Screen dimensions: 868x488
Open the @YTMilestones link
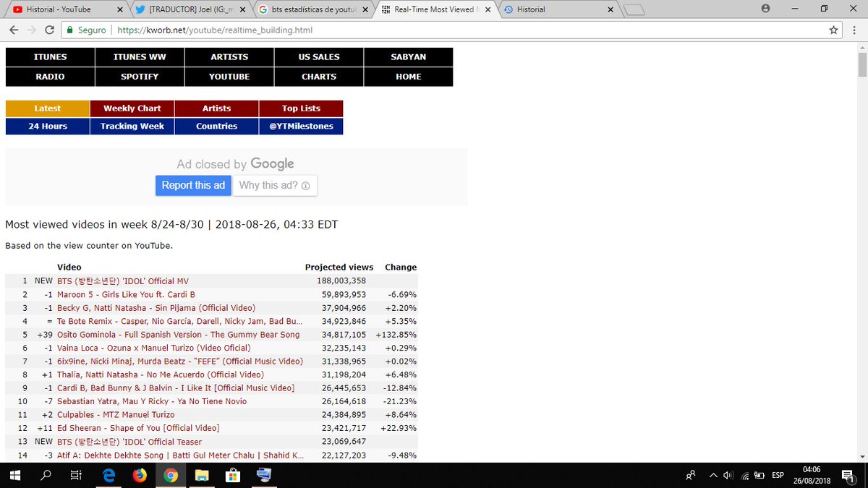(x=301, y=127)
